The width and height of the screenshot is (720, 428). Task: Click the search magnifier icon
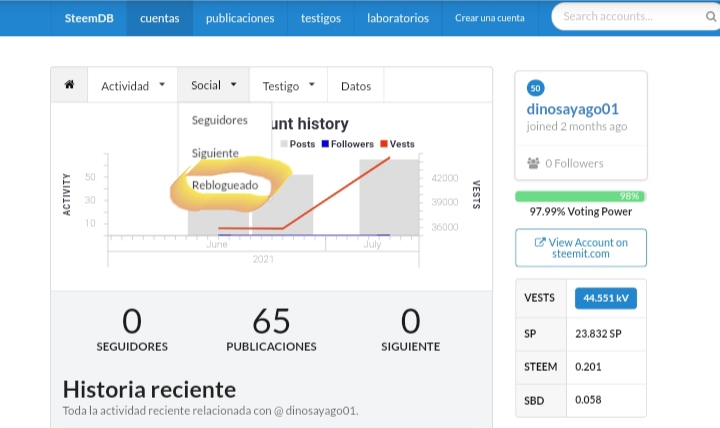click(x=710, y=17)
